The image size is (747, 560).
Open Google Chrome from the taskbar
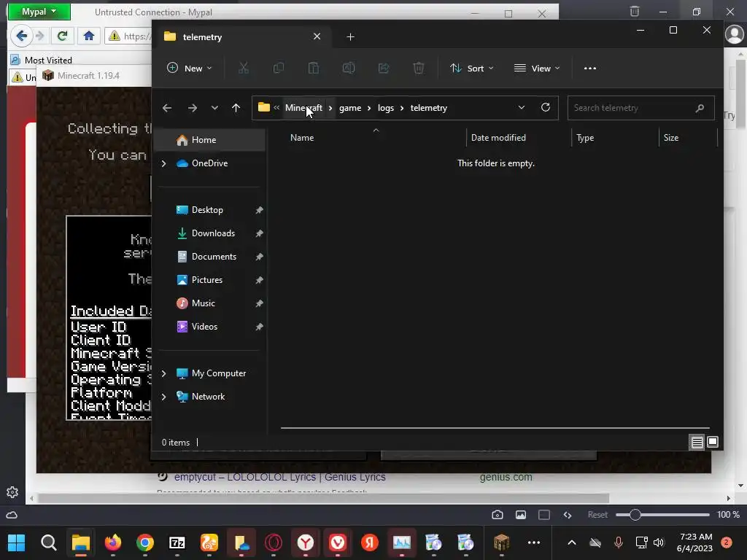point(145,542)
